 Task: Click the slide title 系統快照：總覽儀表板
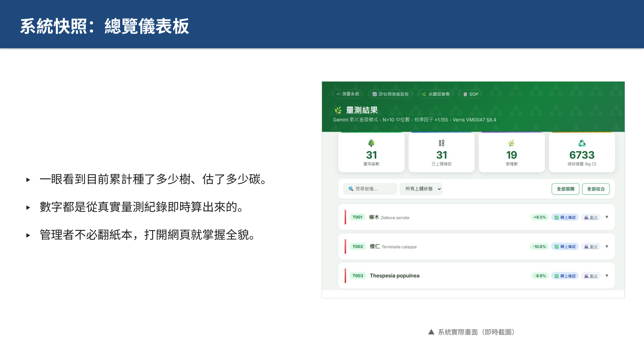click(105, 26)
